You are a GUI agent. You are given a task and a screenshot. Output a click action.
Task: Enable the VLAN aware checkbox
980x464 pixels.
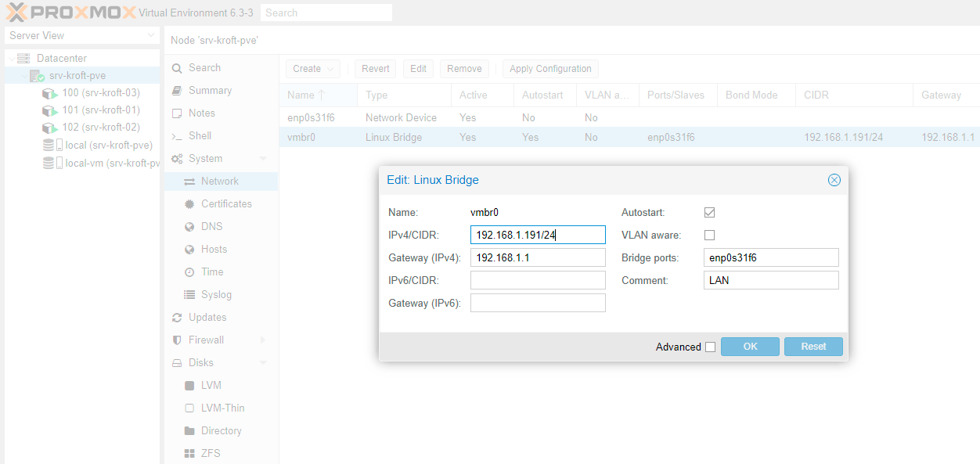coord(710,236)
